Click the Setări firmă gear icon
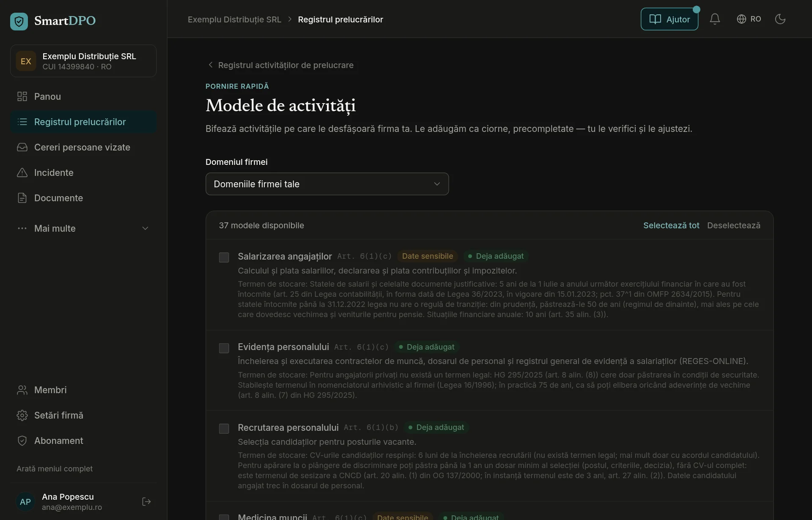812x520 pixels. (22, 415)
